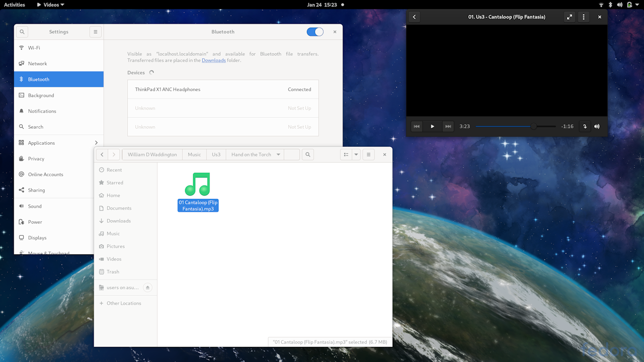Open the Settings hamburger menu
The image size is (644, 362).
tap(96, 32)
